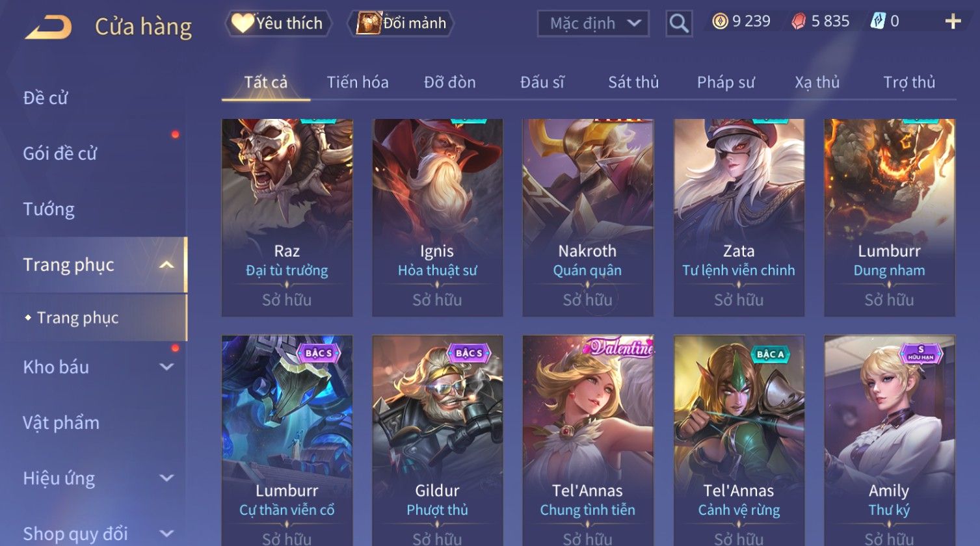
Task: Open Yêu thích heart favorites
Action: pos(278,23)
